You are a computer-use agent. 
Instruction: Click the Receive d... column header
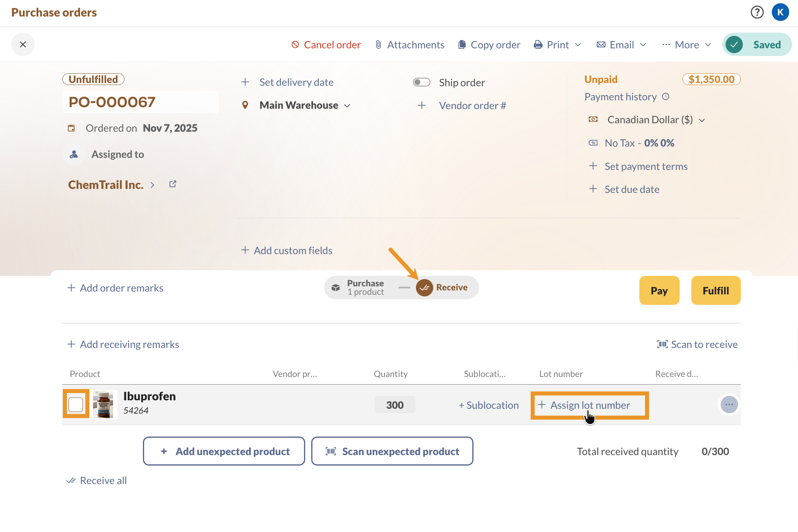[676, 374]
